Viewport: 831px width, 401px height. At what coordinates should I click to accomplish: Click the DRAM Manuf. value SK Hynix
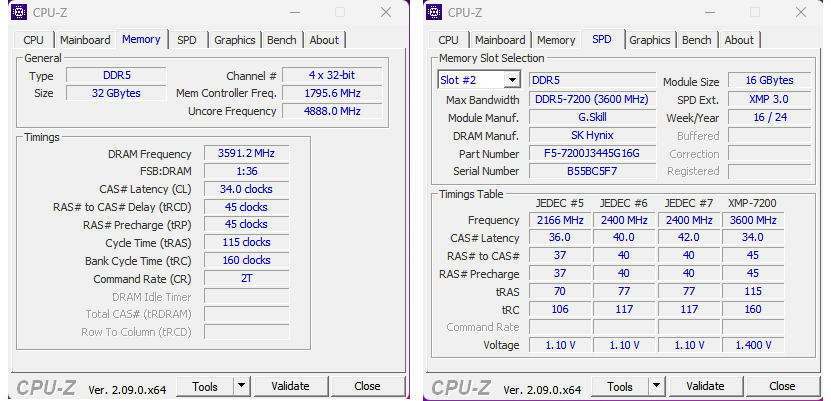coord(592,135)
